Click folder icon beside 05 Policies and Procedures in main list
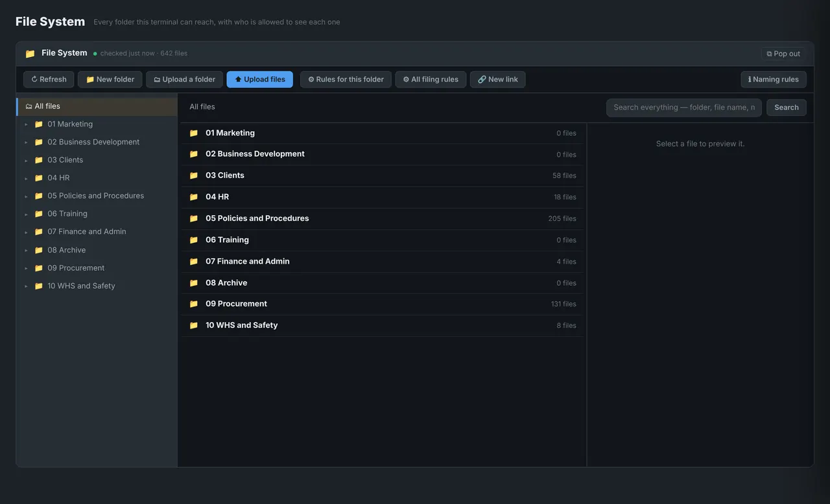This screenshot has width=830, height=504. pyautogui.click(x=193, y=218)
